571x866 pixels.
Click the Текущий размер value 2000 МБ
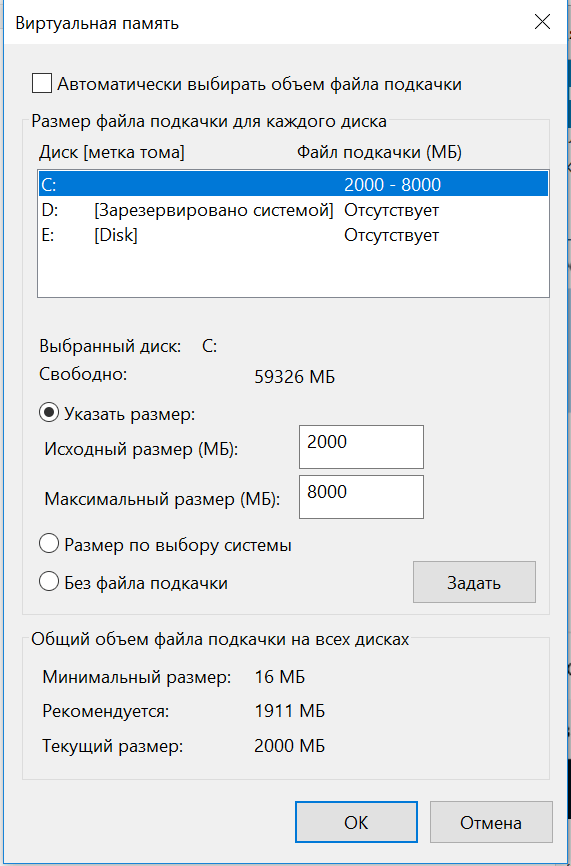tap(290, 747)
